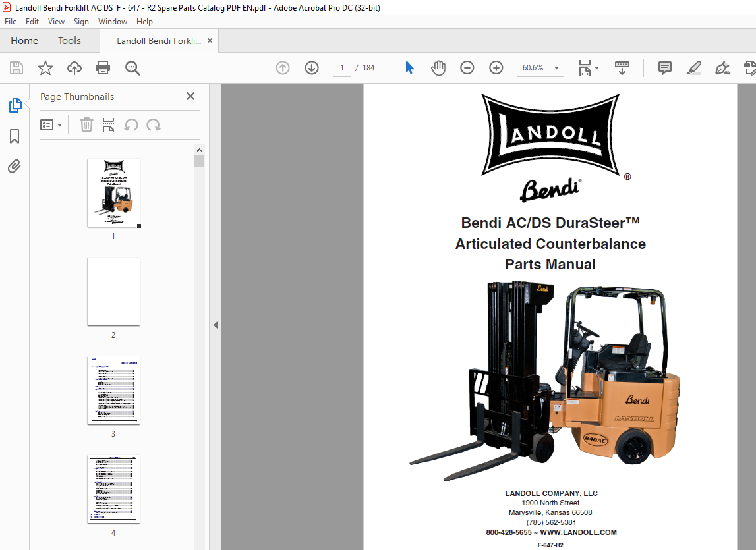Go to next page arrow
This screenshot has height=550, width=756.
(x=312, y=68)
